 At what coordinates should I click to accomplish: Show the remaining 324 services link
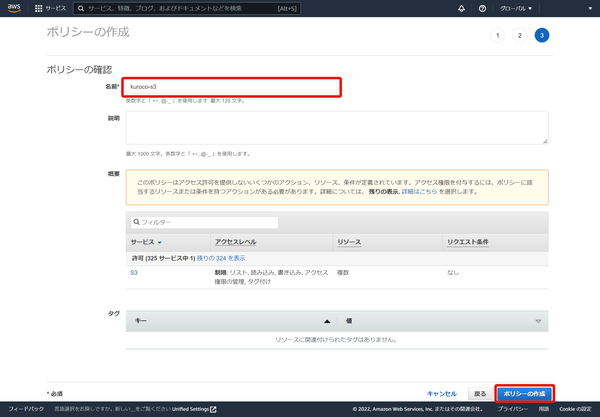click(x=221, y=258)
